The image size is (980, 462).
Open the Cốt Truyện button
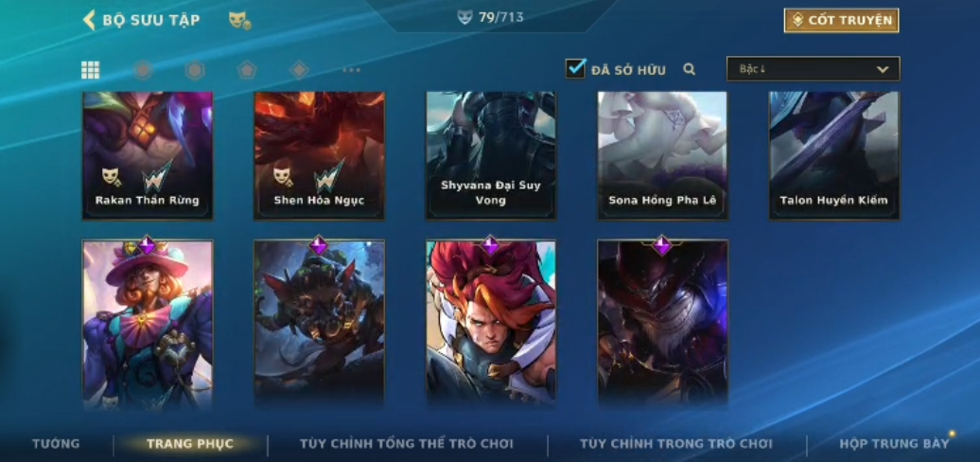(841, 21)
